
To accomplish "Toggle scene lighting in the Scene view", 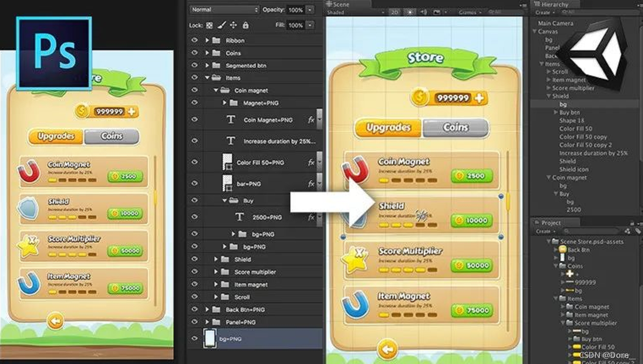I will point(409,12).
